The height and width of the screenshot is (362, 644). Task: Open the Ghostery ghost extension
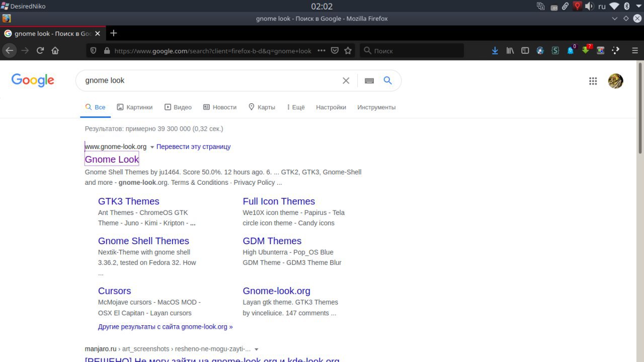tap(571, 50)
